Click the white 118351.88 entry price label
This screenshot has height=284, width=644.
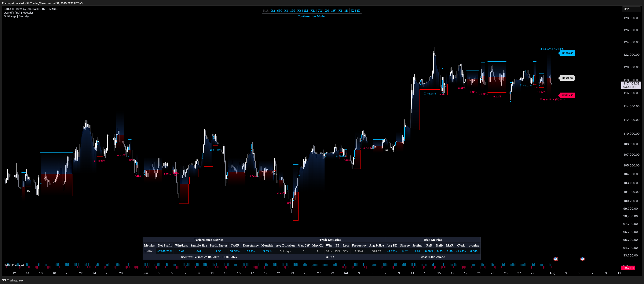(x=567, y=78)
